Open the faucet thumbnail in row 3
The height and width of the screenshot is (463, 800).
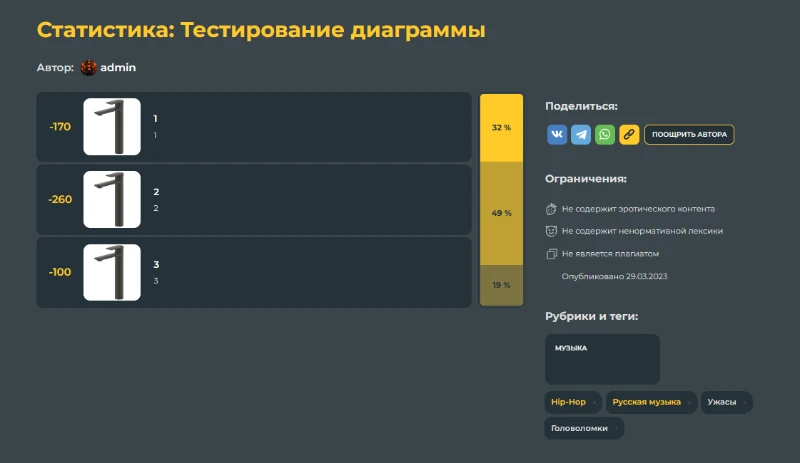click(x=112, y=272)
